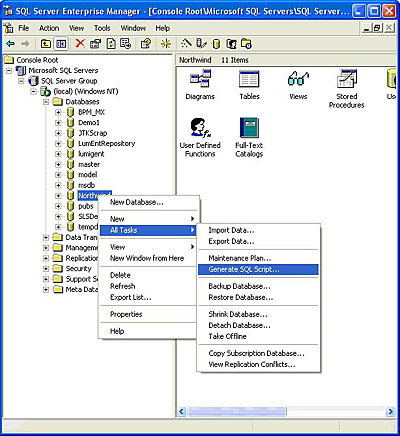The width and height of the screenshot is (400, 436).
Task: Open the Properties toolbar icon
Action: click(96, 44)
